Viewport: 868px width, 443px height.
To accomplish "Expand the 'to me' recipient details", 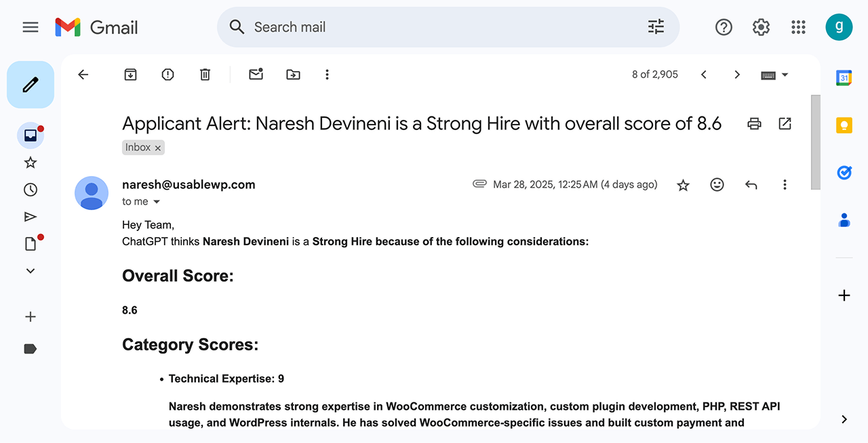I will point(156,201).
